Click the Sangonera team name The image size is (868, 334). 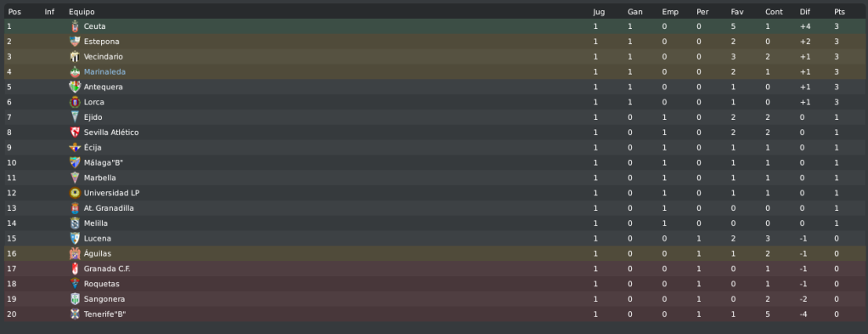[x=104, y=299]
